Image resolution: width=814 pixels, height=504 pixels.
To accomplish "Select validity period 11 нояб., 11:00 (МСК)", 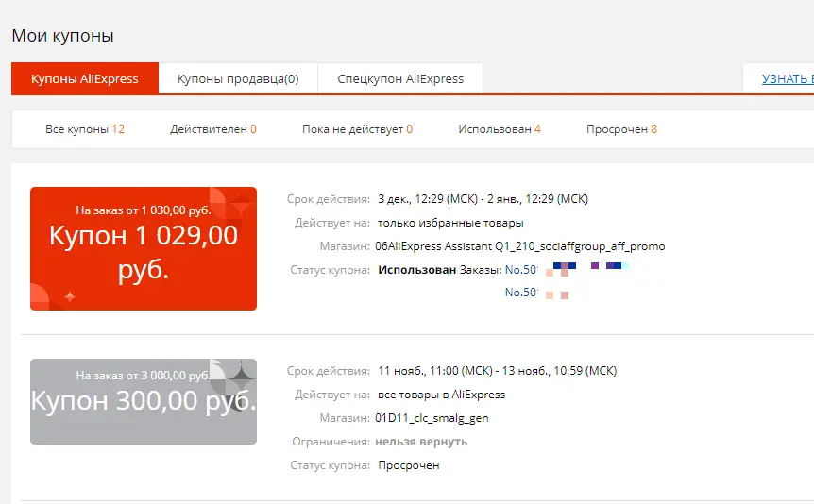I will pyautogui.click(x=435, y=371).
